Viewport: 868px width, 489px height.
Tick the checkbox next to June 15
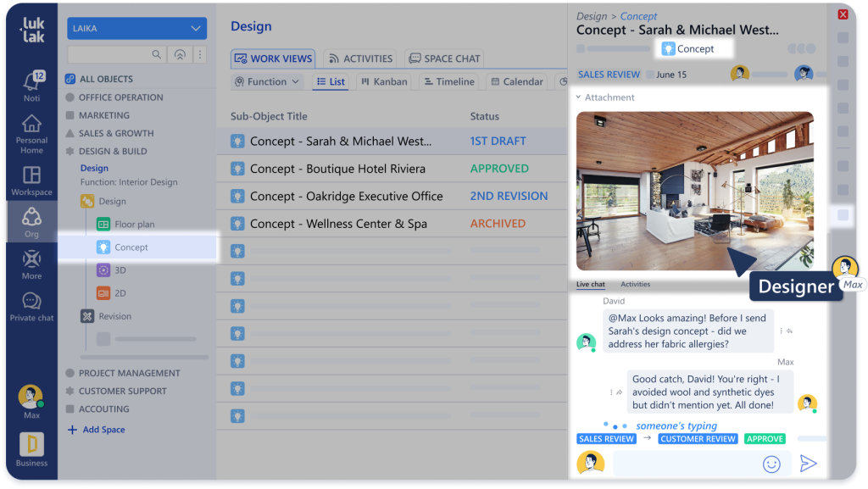(x=650, y=75)
